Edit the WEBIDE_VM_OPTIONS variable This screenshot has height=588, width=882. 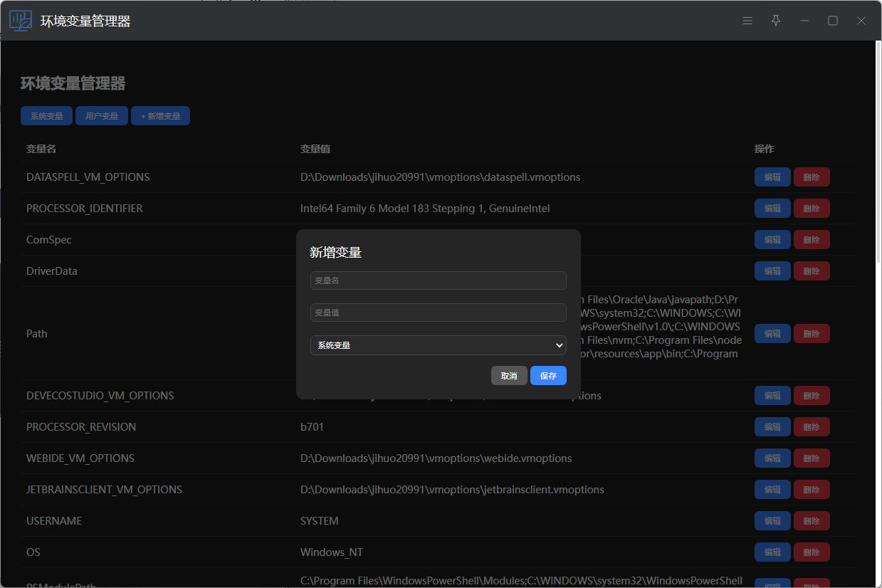[772, 458]
